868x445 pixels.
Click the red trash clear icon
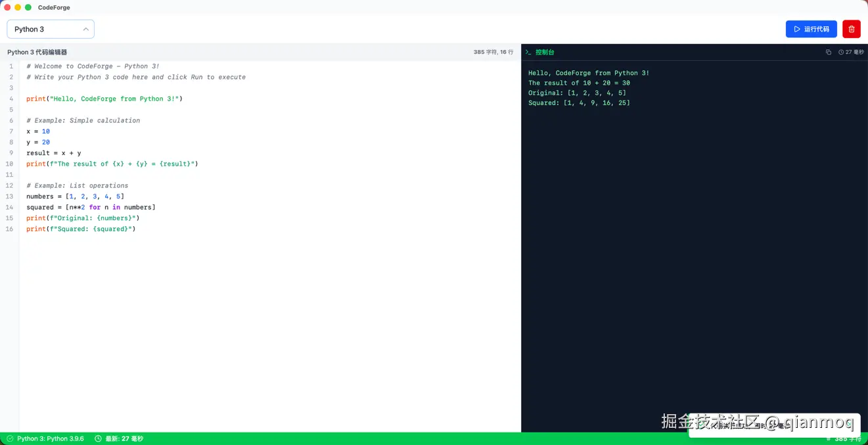click(851, 29)
